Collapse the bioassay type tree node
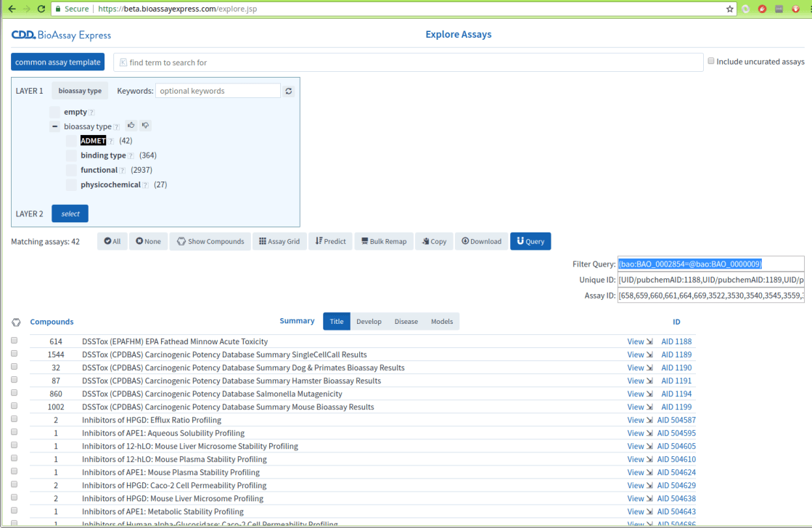Screen dimensions: 812x528 point(54,126)
